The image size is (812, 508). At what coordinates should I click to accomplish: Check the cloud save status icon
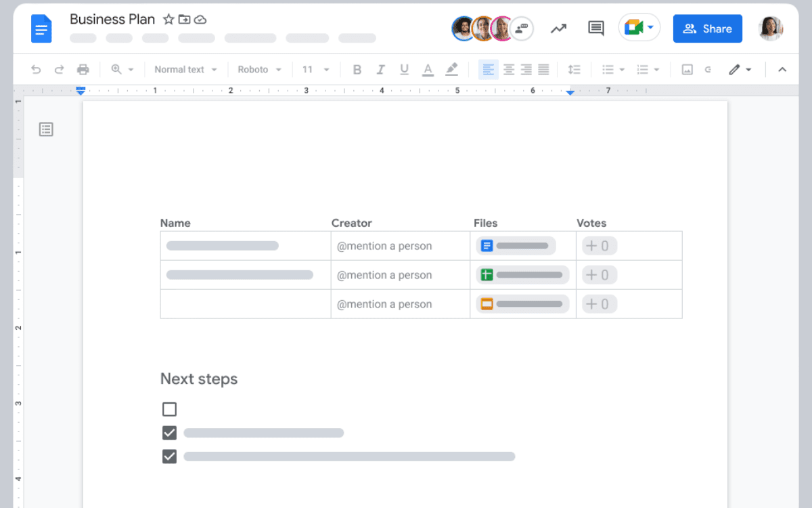pos(200,20)
